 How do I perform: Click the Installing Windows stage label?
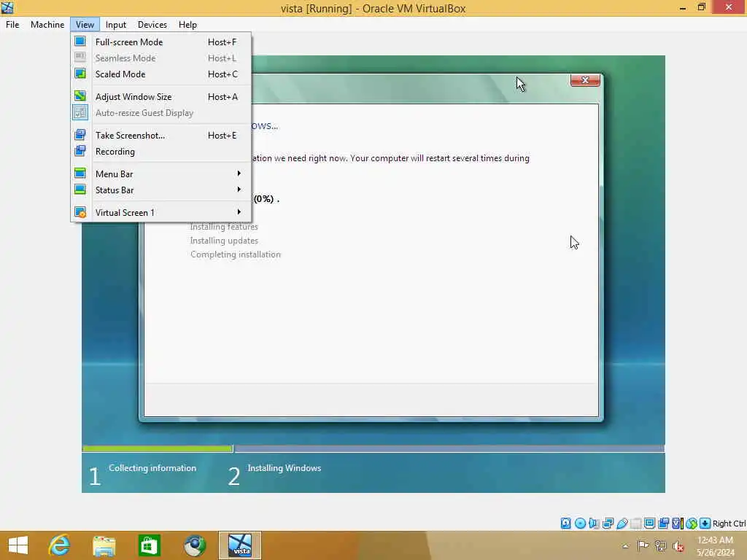click(x=285, y=468)
